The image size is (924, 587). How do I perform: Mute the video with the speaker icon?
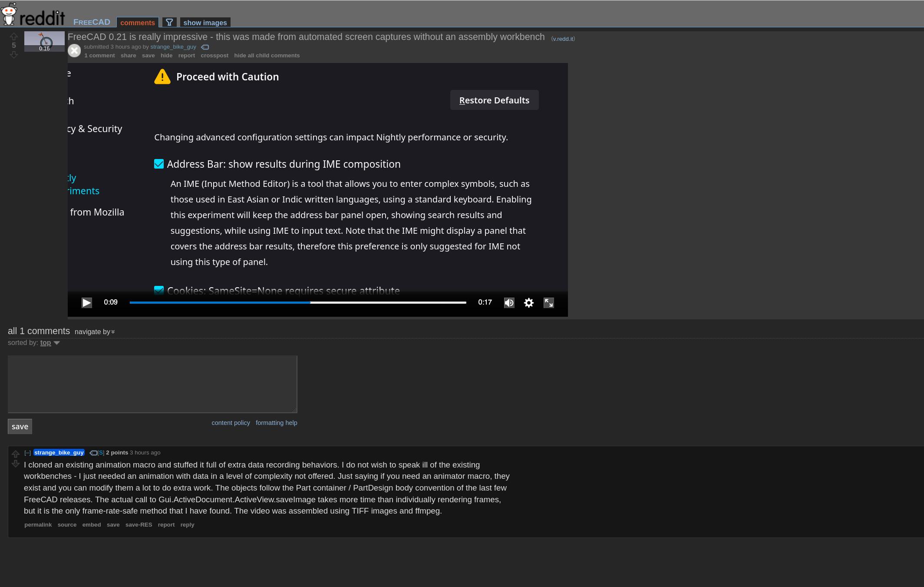click(x=509, y=302)
